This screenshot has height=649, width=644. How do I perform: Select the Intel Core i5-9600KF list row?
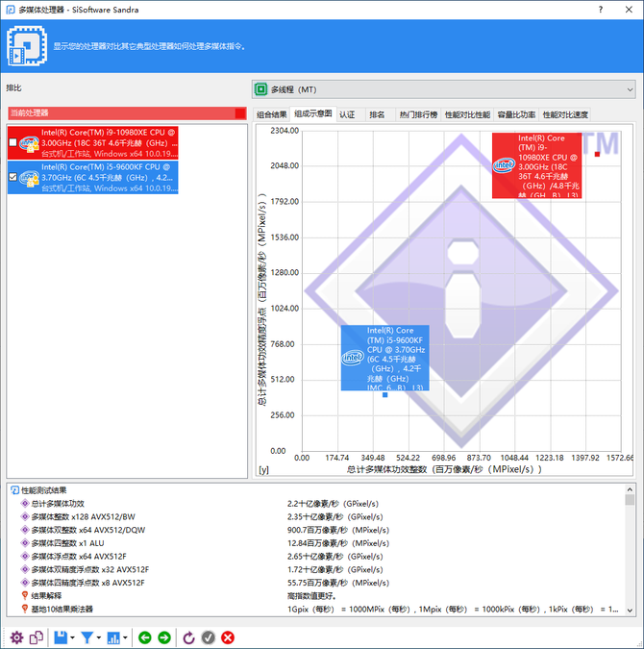tap(92, 178)
